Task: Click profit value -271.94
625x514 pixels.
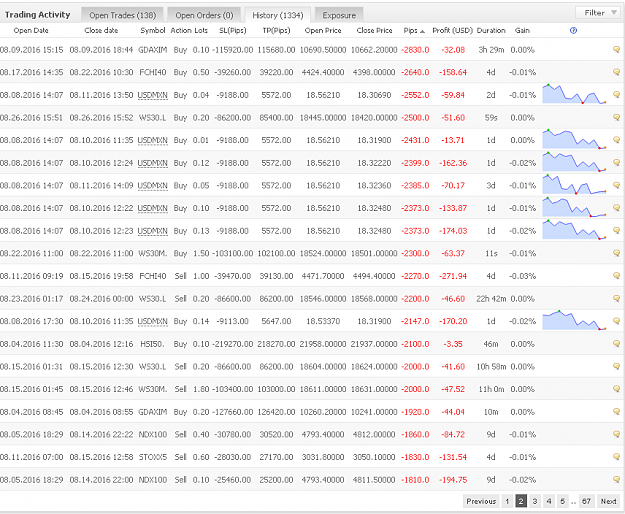Action: (x=453, y=276)
